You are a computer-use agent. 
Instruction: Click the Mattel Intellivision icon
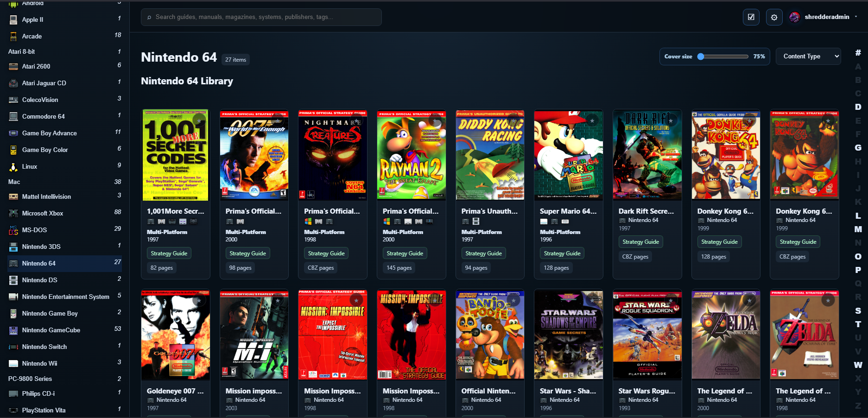click(13, 196)
